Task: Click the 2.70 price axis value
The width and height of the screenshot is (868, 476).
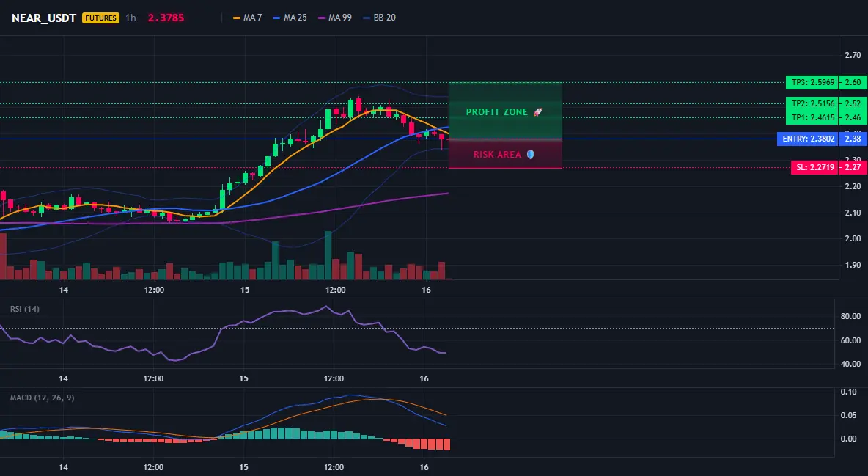Action: pos(853,55)
